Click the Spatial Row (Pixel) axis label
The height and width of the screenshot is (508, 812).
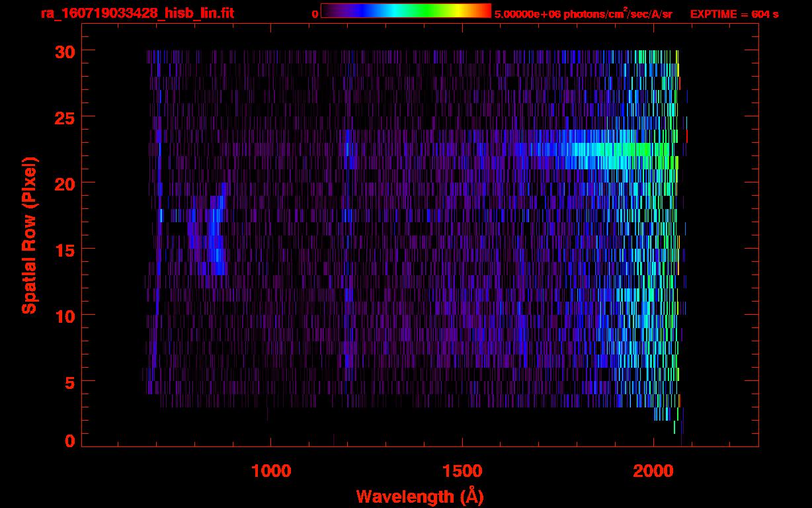click(29, 235)
